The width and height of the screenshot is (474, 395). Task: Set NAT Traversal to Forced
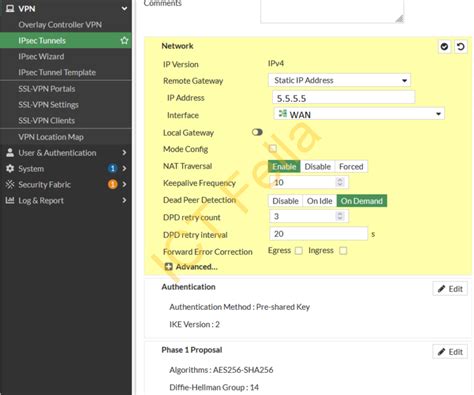tap(351, 166)
